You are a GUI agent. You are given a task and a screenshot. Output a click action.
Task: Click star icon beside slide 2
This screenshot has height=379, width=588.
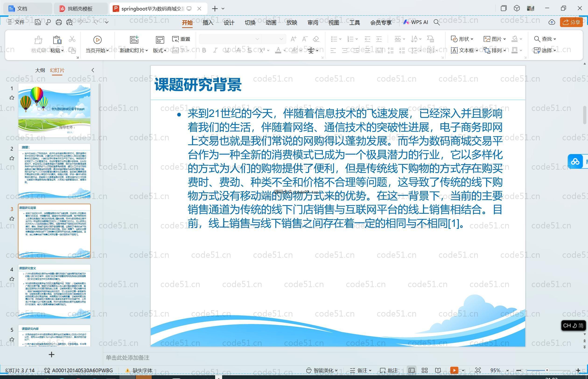pyautogui.click(x=12, y=158)
